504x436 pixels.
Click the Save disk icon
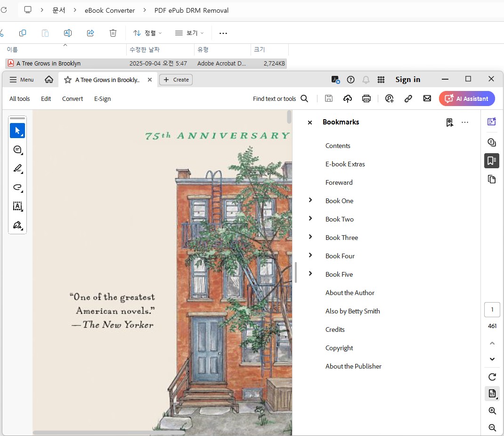click(328, 99)
